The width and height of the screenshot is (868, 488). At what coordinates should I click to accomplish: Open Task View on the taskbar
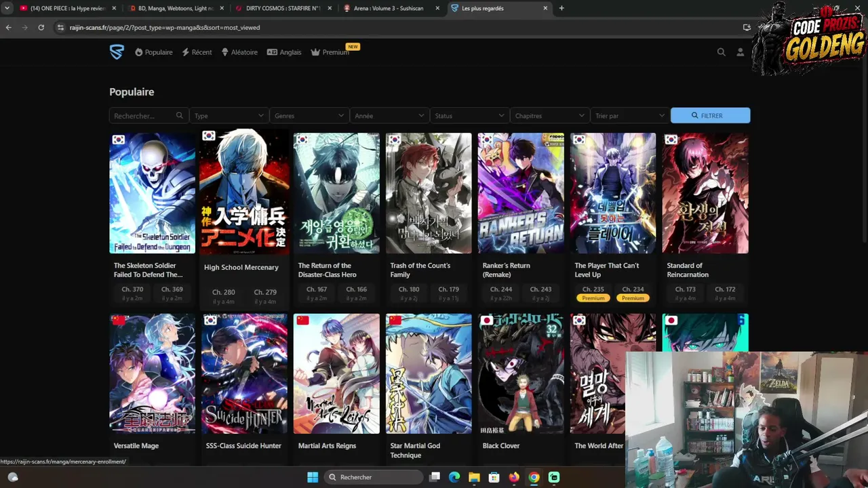click(435, 477)
